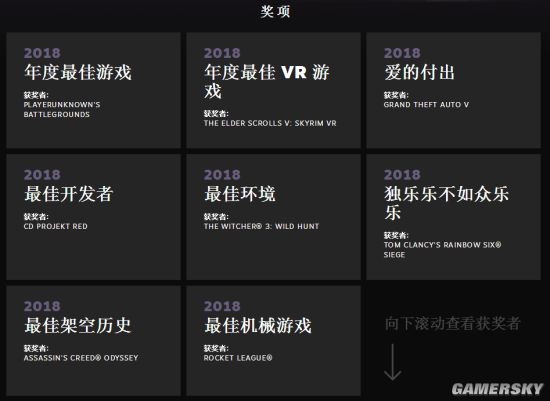550x401 pixels.
Task: Click the winner CD PROJEKT RED
Action: (55, 226)
